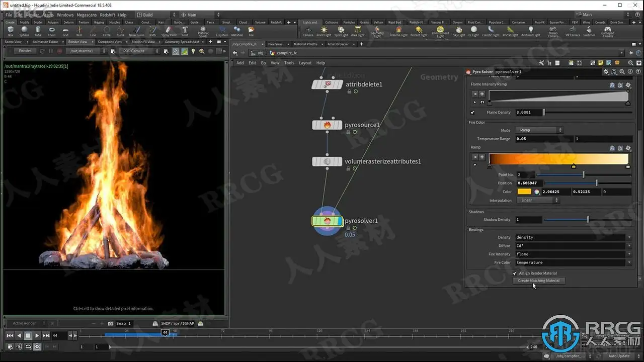Select the Tube shelf tool
Image resolution: width=644 pixels, height=362 pixels.
pyautogui.click(x=38, y=31)
